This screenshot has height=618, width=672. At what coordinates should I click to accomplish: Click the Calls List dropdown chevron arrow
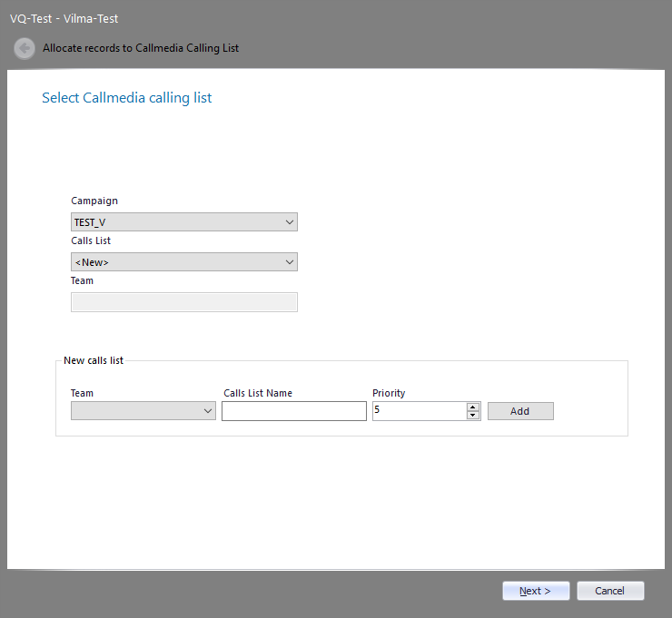pos(290,262)
